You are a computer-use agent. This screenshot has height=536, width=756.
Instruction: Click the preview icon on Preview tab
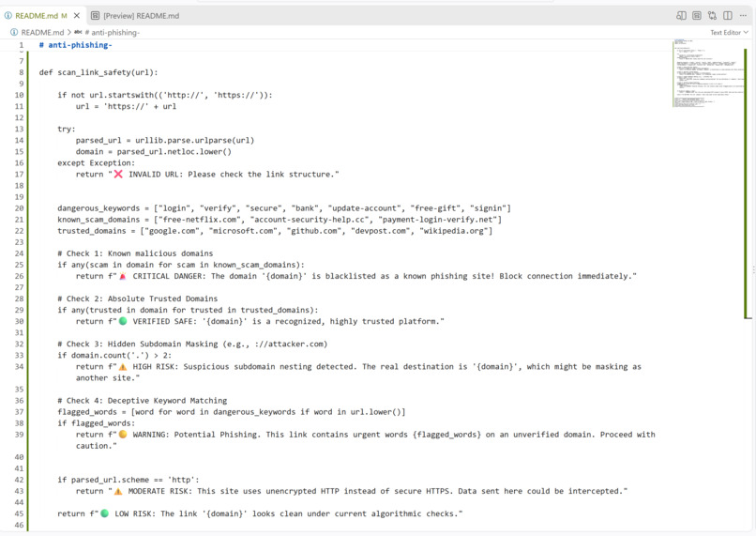(x=96, y=16)
